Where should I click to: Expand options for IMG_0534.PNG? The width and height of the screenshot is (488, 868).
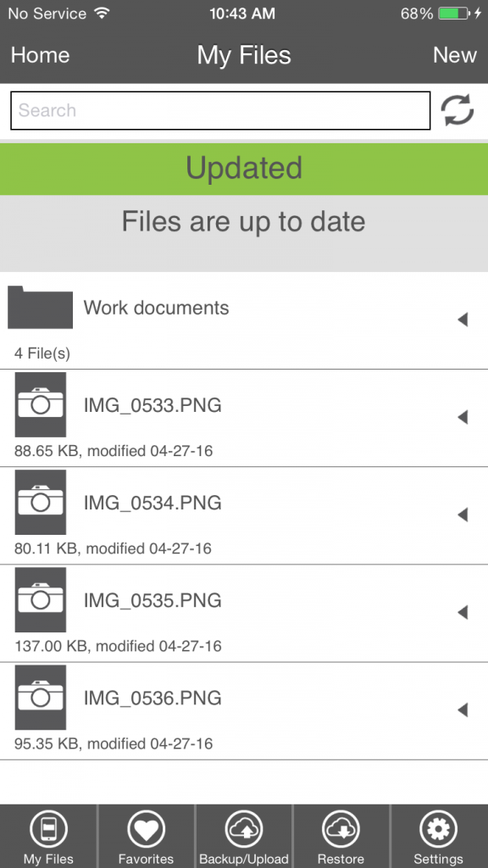tap(463, 515)
